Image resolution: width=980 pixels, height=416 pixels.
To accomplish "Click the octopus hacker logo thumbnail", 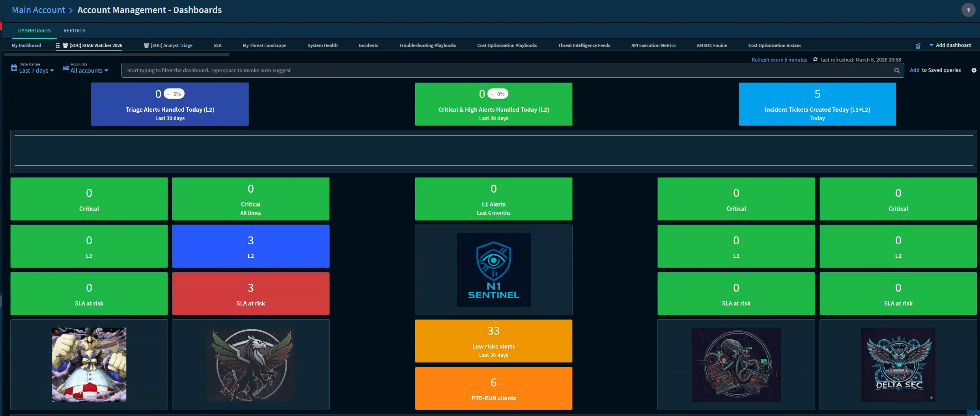I will 736,365.
